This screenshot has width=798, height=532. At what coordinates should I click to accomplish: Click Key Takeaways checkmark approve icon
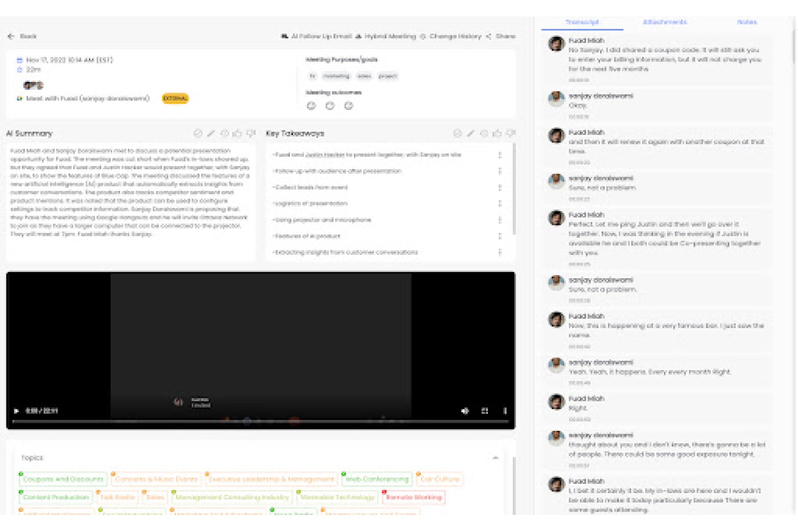click(458, 133)
